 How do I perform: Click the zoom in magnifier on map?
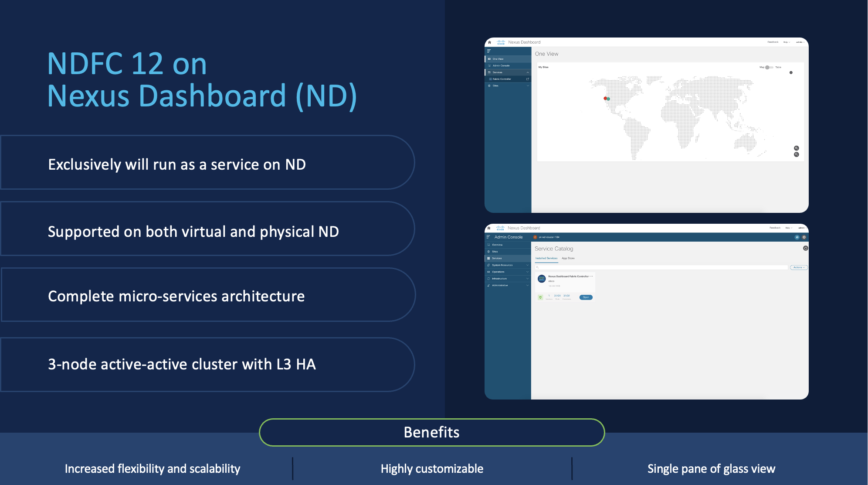click(x=796, y=148)
